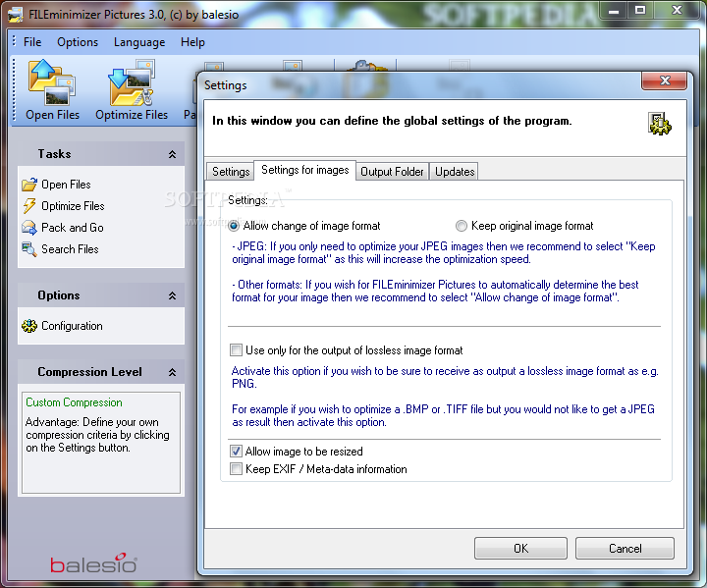Screen dimensions: 707x588
Task: Open the Options menu
Action: point(78,42)
